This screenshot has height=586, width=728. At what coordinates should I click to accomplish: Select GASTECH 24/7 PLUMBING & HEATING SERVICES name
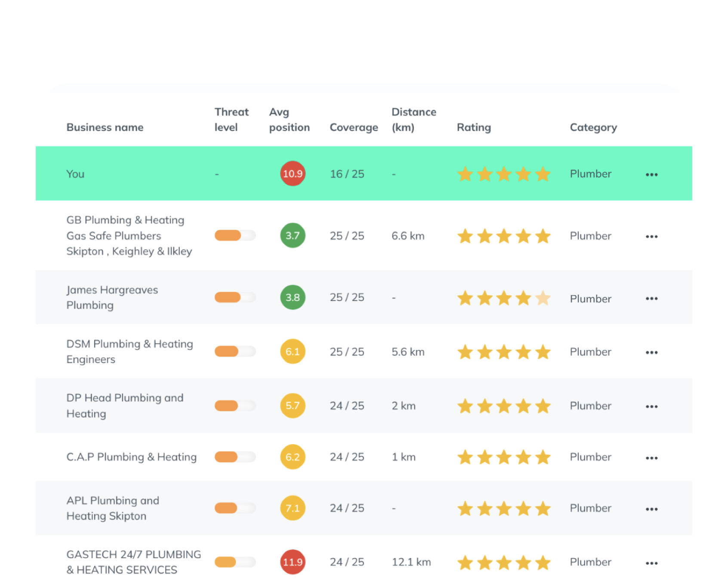pyautogui.click(x=133, y=562)
